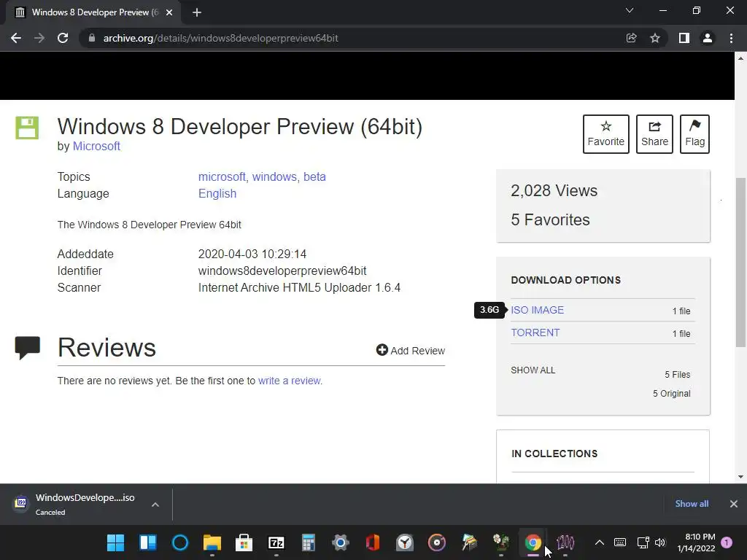Screen dimensions: 747x560
Task: Open the volume control in the tray
Action: (659, 542)
